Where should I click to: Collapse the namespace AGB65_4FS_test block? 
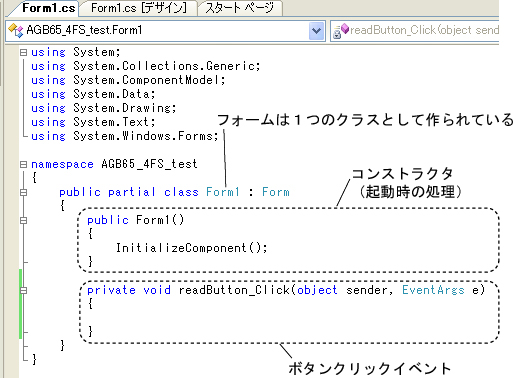pyautogui.click(x=23, y=164)
